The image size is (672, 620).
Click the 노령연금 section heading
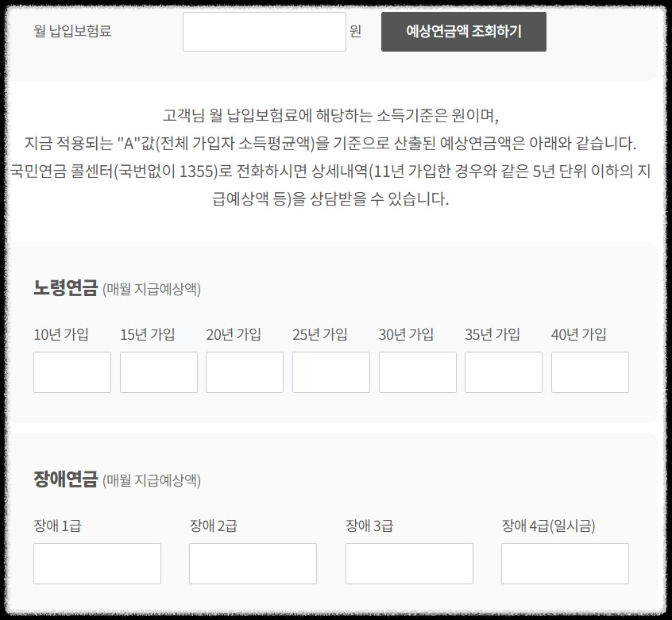(66, 287)
